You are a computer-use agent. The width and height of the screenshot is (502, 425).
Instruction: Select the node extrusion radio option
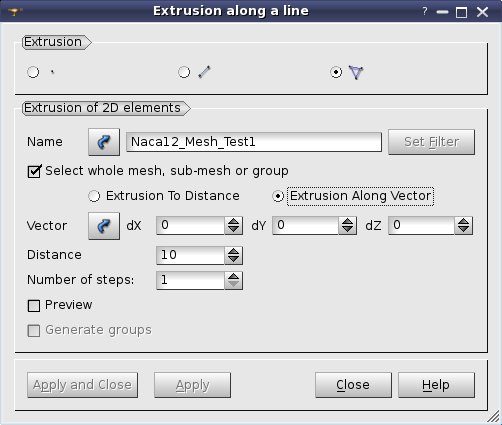[x=33, y=72]
